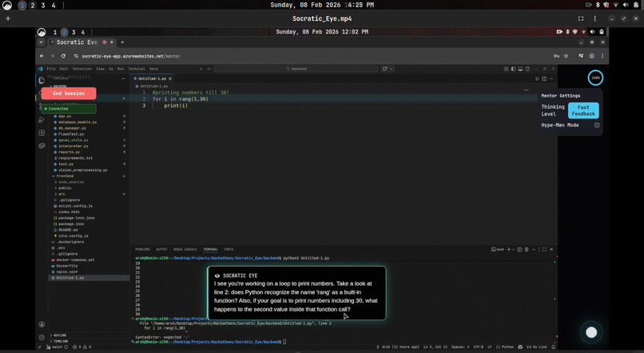Select the Socratic Eye browser tab

(x=81, y=42)
